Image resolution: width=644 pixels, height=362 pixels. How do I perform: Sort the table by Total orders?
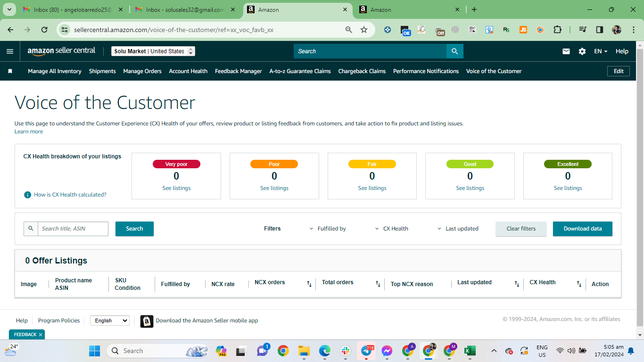(x=378, y=284)
